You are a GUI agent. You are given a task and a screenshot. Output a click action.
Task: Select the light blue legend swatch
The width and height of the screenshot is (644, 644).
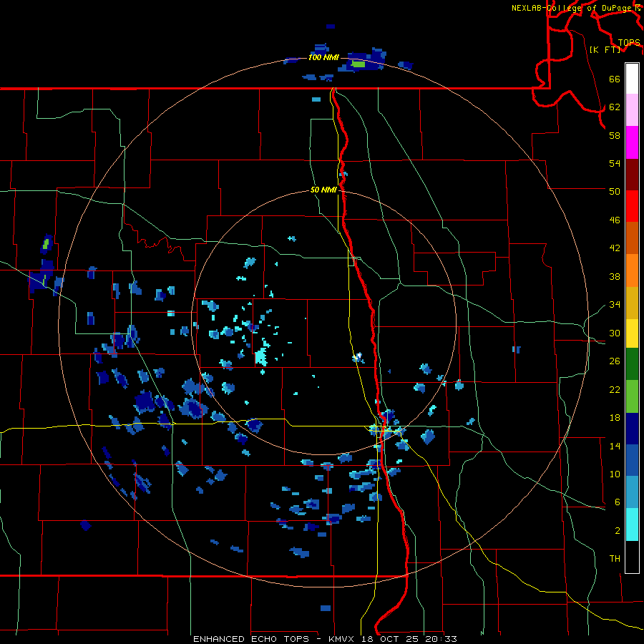(632, 492)
